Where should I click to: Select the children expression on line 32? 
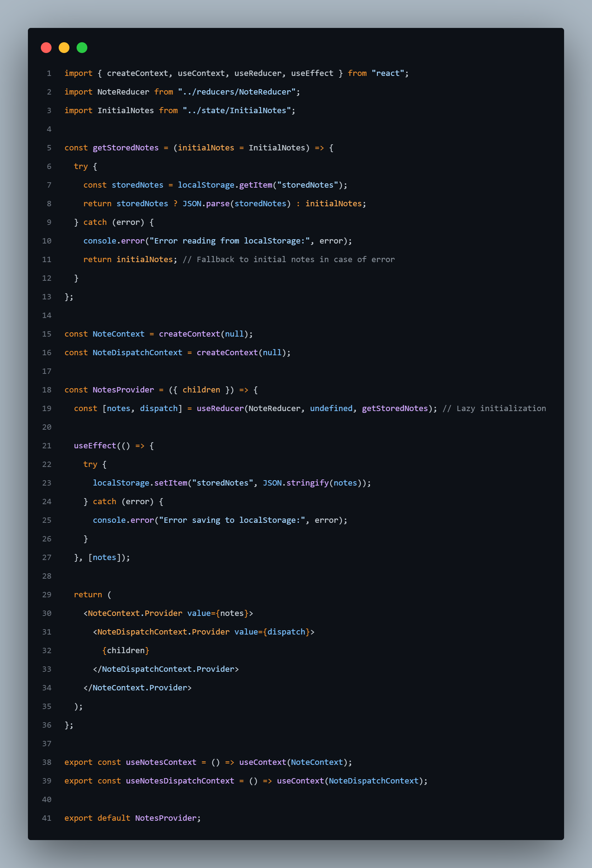126,650
